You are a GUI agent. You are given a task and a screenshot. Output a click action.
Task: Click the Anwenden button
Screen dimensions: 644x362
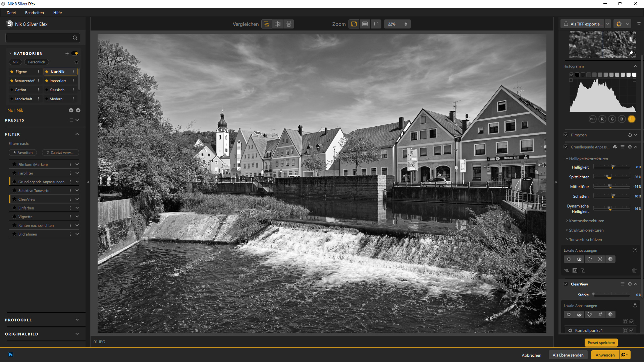coord(605,355)
